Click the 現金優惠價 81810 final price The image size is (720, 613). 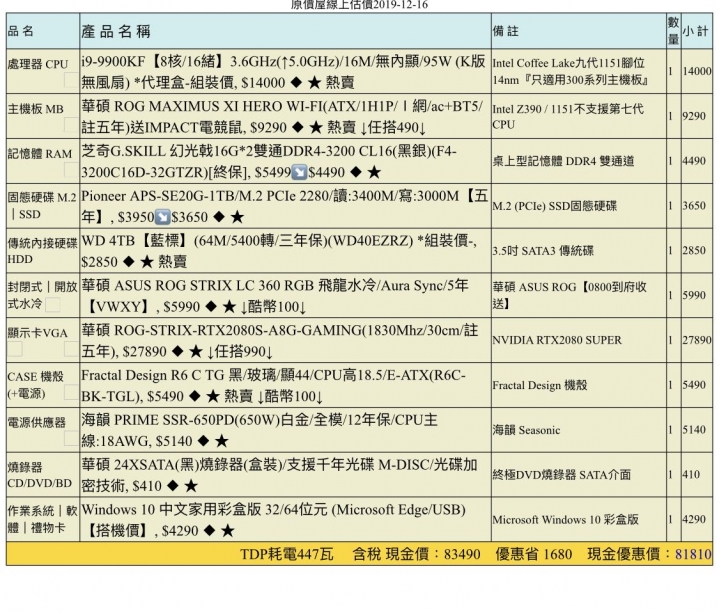pos(649,554)
